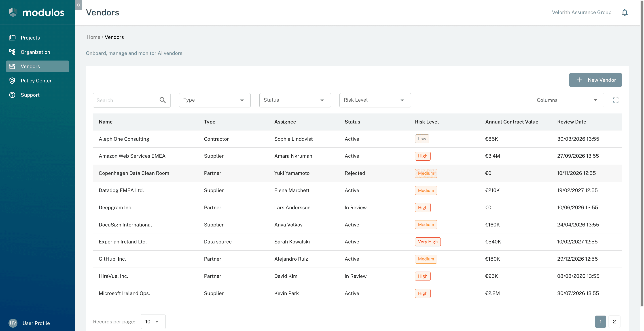Click the search magnifier icon

click(163, 100)
